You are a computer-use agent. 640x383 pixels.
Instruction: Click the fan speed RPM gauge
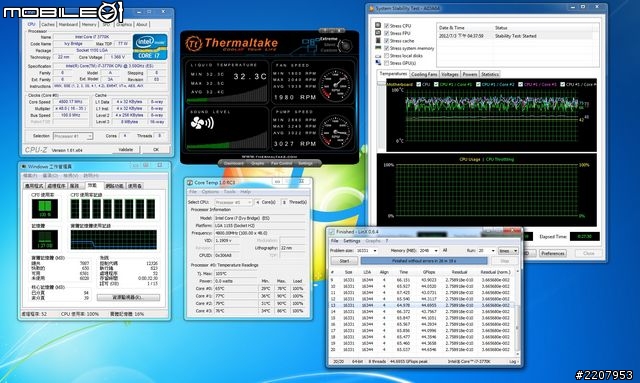pos(335,85)
